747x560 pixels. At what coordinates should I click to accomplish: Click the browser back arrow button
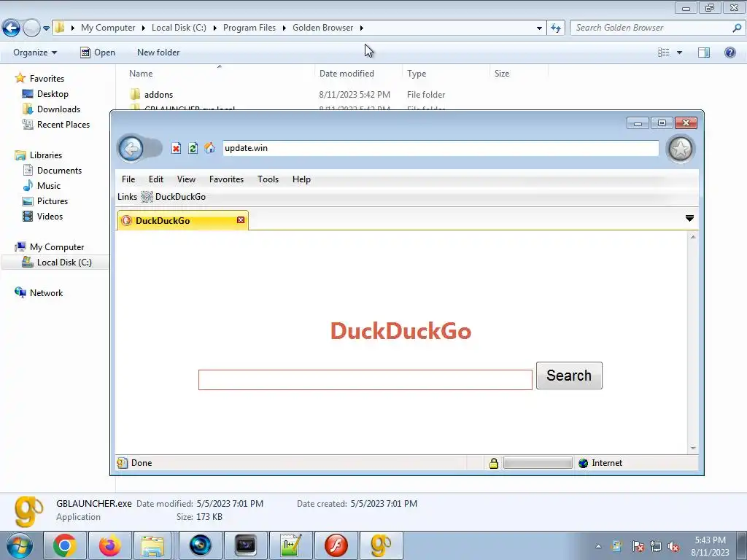coord(131,149)
